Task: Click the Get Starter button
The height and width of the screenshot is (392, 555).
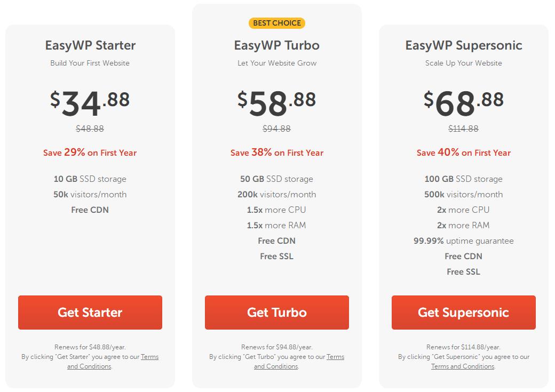Action: coord(90,313)
